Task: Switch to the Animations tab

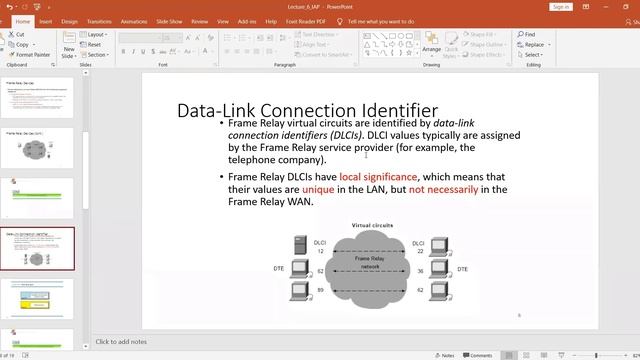Action: coord(134,22)
